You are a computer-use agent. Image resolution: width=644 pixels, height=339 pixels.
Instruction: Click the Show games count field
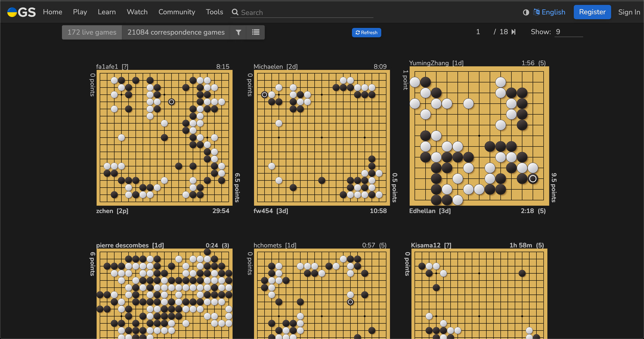point(568,32)
